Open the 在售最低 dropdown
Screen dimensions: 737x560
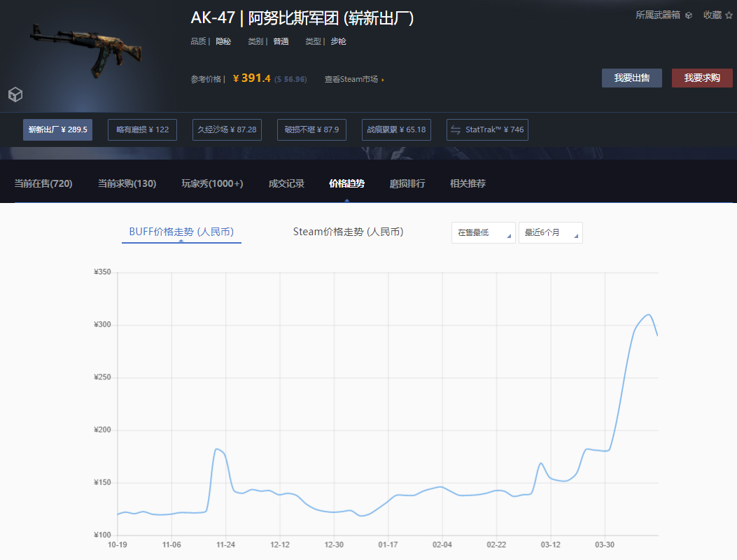[x=483, y=232]
